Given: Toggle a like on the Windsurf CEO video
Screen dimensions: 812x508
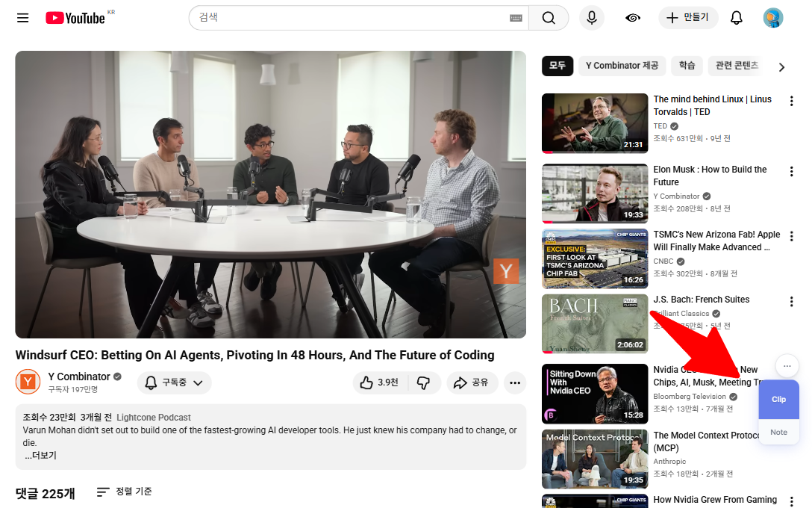Looking at the screenshot, I should [369, 382].
